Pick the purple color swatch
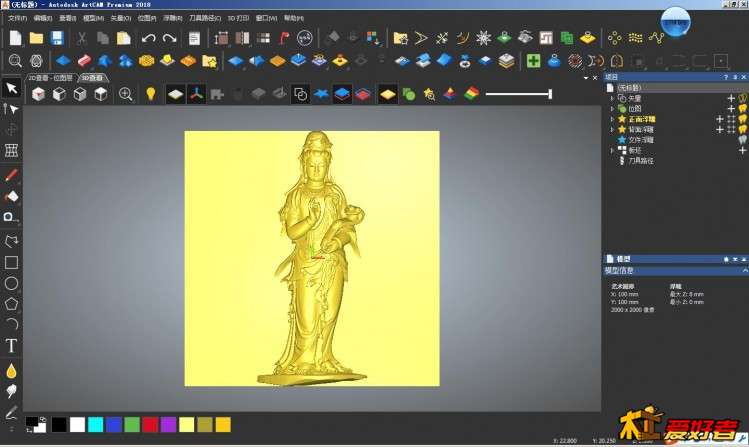This screenshot has width=749, height=447. [x=168, y=425]
